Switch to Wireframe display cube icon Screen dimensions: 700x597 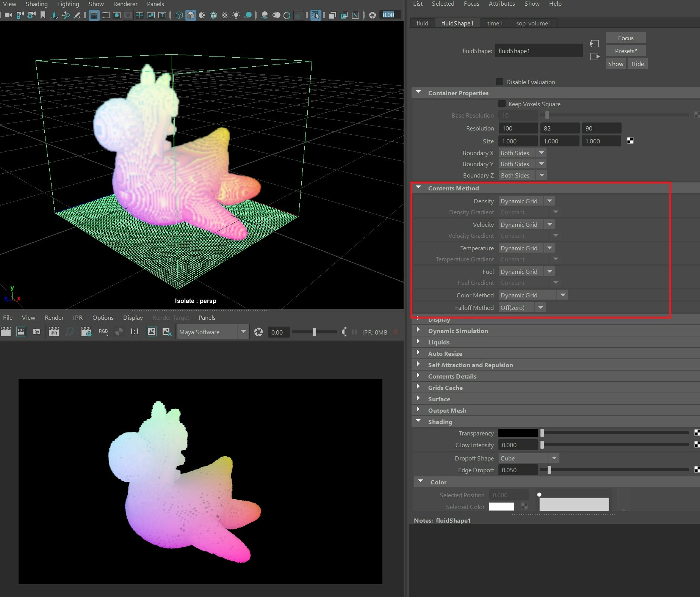[x=179, y=15]
